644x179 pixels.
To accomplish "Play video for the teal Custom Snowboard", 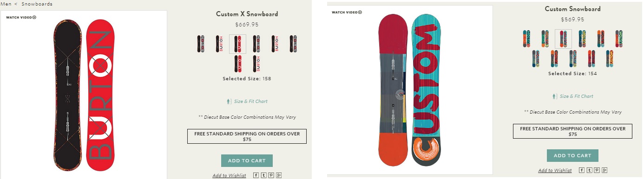I will 347,13.
